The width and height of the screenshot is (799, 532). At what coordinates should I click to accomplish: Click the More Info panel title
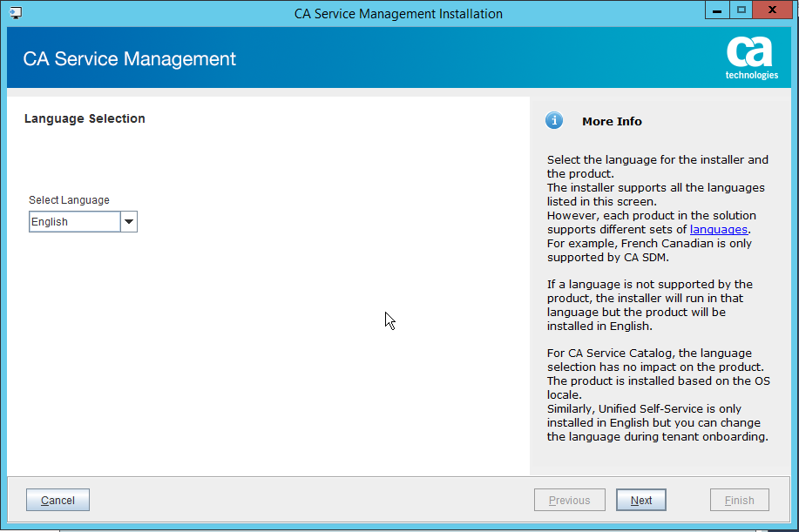[612, 121]
